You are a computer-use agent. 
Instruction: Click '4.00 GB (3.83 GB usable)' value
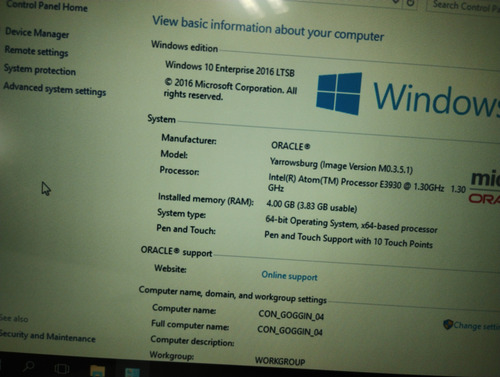312,206
